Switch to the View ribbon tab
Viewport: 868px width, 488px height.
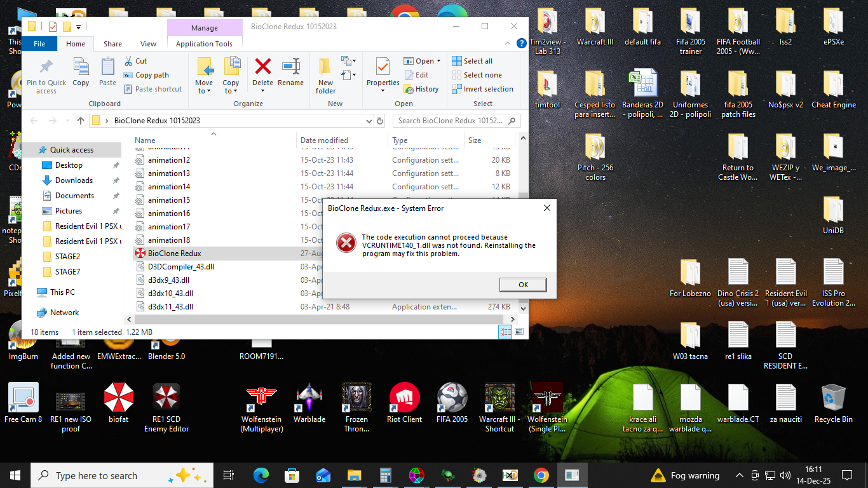[x=148, y=44]
